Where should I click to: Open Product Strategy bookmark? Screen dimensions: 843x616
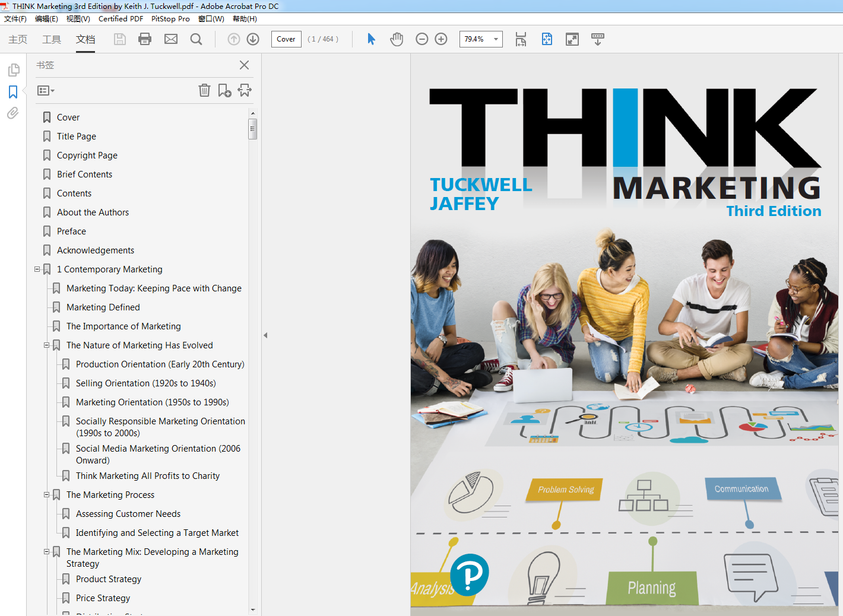click(109, 579)
